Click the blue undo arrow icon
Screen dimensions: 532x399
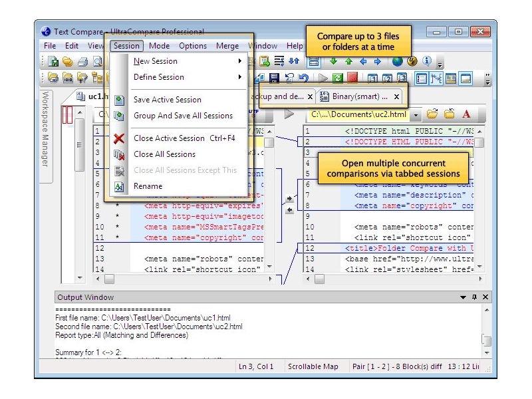coord(304,78)
